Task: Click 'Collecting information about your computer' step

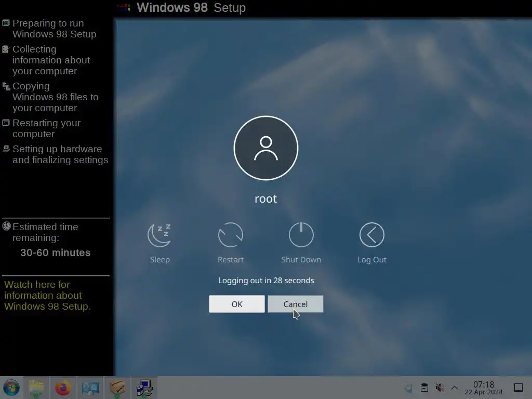Action: [51, 60]
